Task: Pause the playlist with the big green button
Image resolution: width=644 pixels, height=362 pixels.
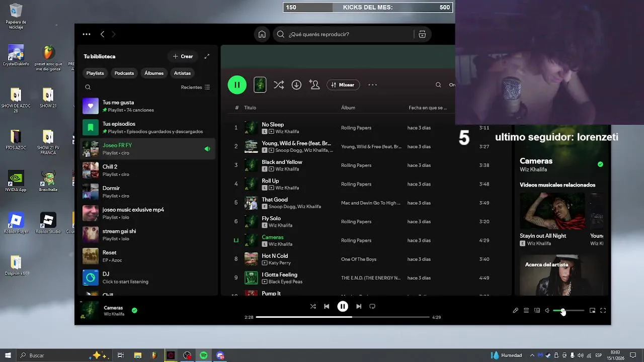Action: pos(237,85)
